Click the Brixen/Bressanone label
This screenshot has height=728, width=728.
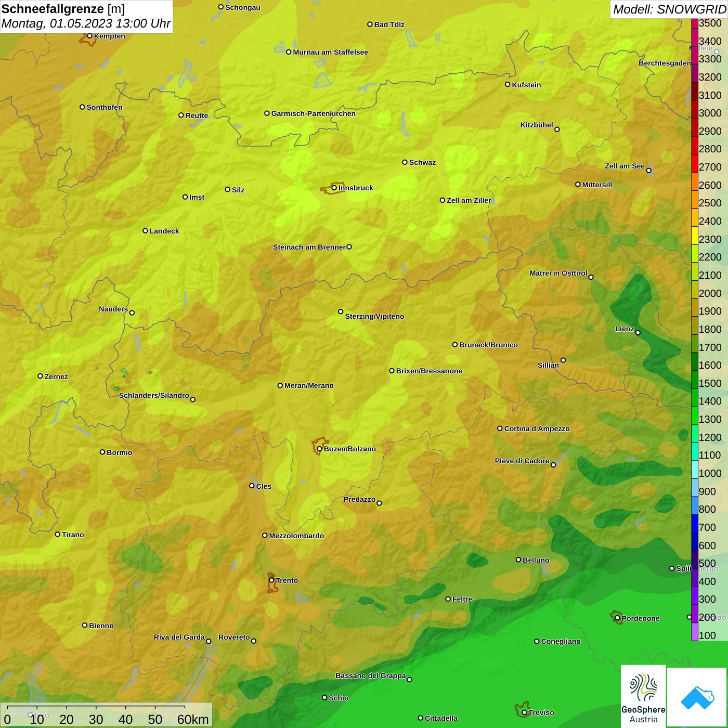[x=429, y=371]
